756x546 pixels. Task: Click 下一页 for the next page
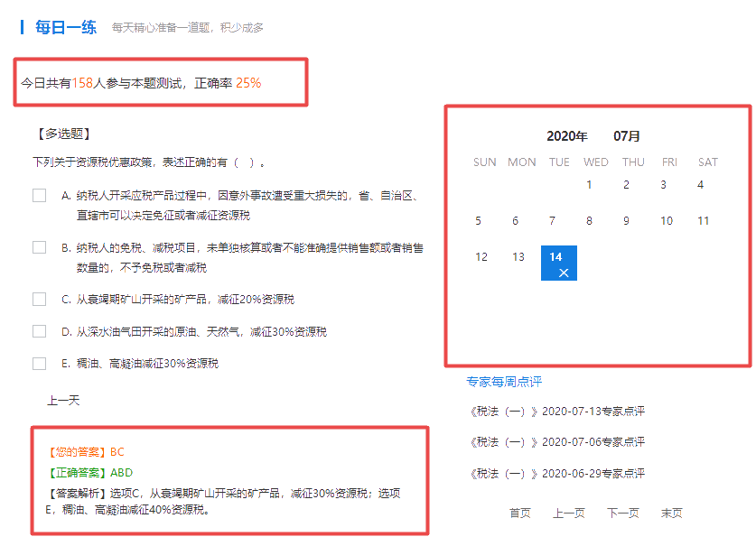pos(622,512)
